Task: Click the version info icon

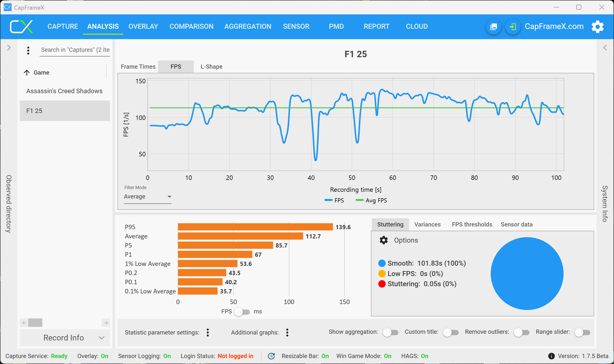Action: coord(551,356)
